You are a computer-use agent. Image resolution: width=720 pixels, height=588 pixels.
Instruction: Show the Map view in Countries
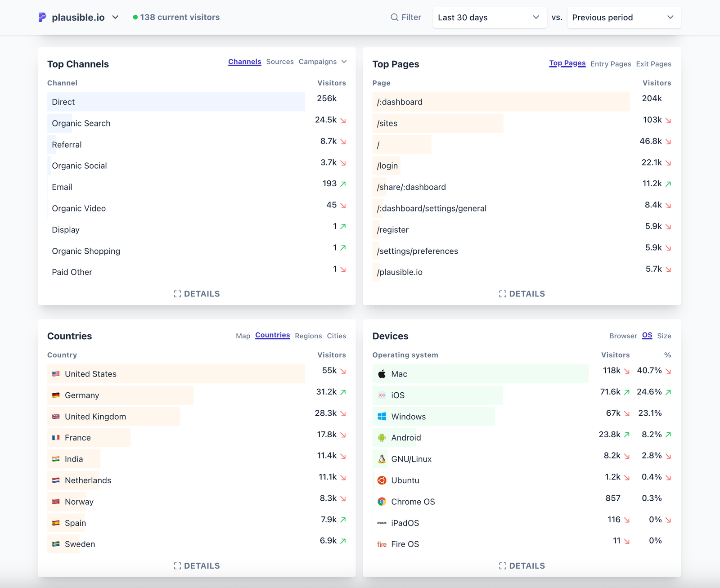243,336
